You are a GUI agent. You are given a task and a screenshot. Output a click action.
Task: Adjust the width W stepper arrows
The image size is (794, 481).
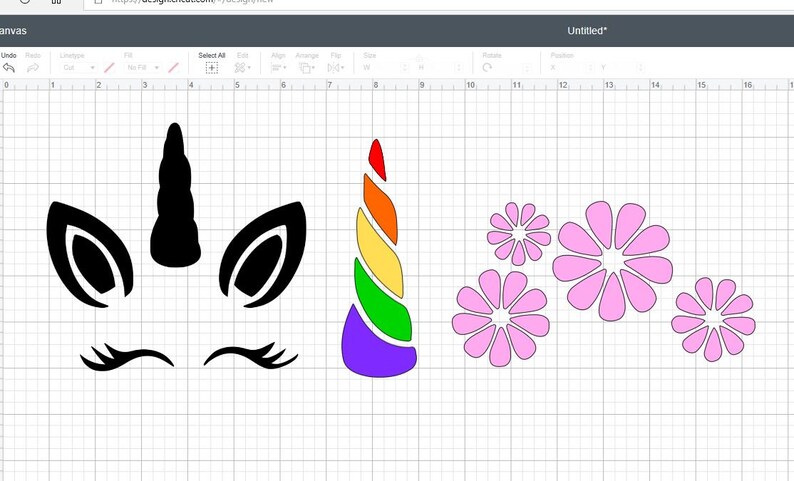tap(404, 67)
